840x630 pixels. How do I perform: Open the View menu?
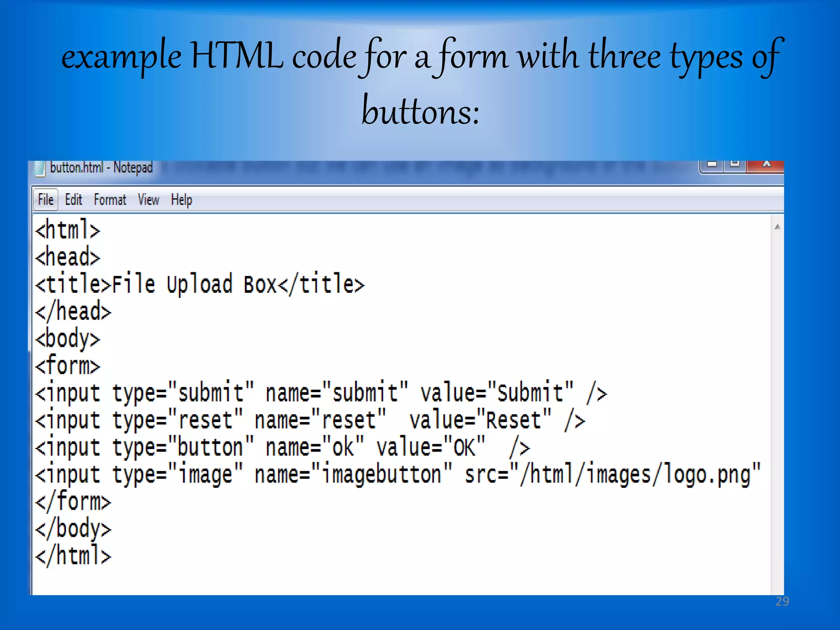coord(148,200)
